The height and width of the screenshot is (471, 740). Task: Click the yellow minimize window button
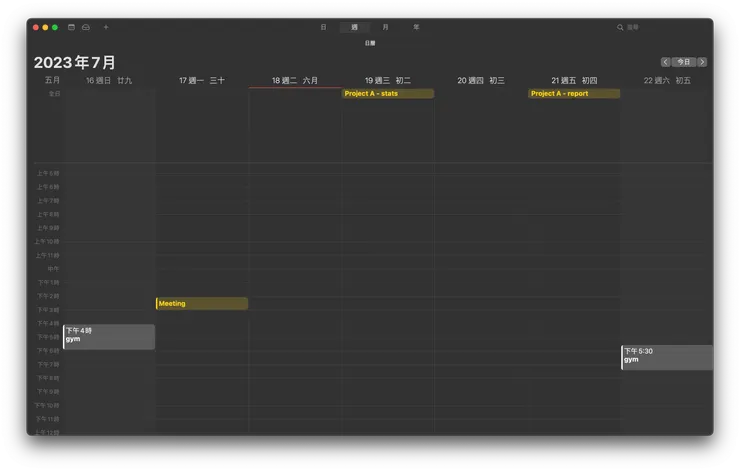[x=45, y=27]
